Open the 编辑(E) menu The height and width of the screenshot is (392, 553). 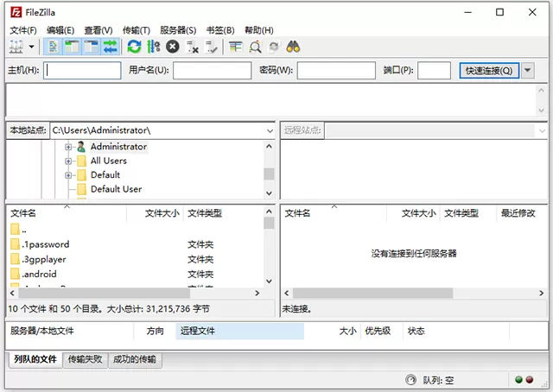60,30
